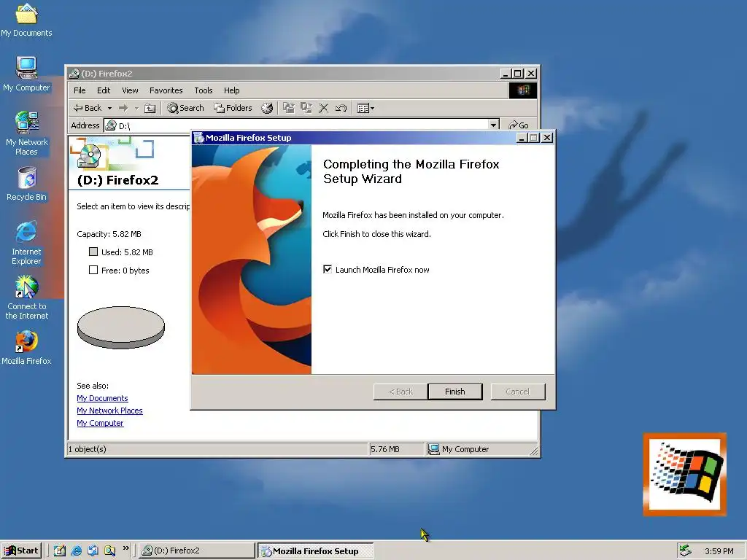Select My Network Places desktop icon
747x560 pixels.
pos(27,133)
